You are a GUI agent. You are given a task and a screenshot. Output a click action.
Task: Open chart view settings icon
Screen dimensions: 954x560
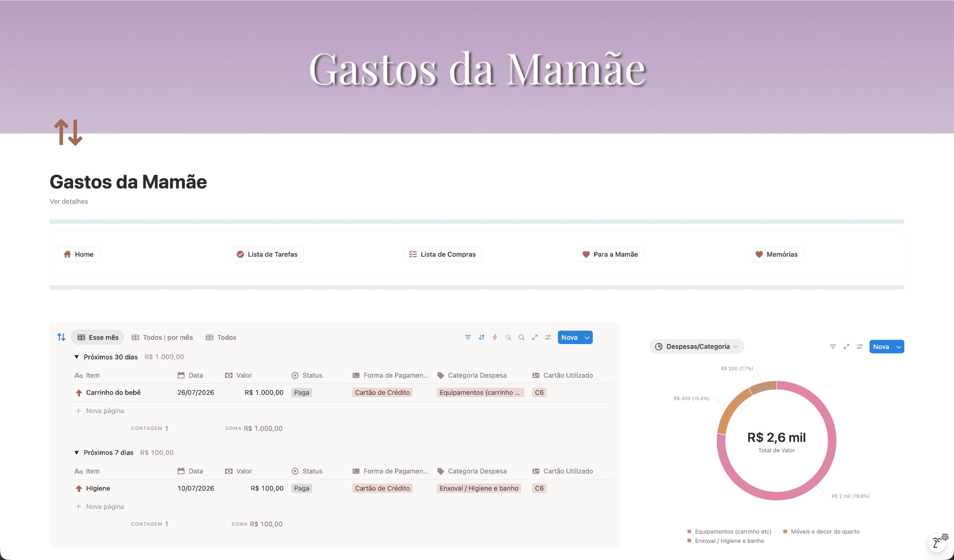pos(860,347)
